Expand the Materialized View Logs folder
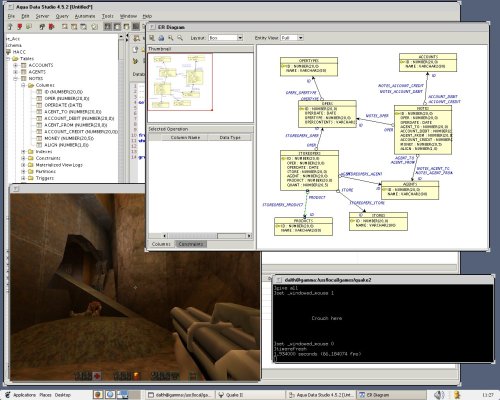Image resolution: width=500 pixels, height=400 pixels. coord(23,165)
